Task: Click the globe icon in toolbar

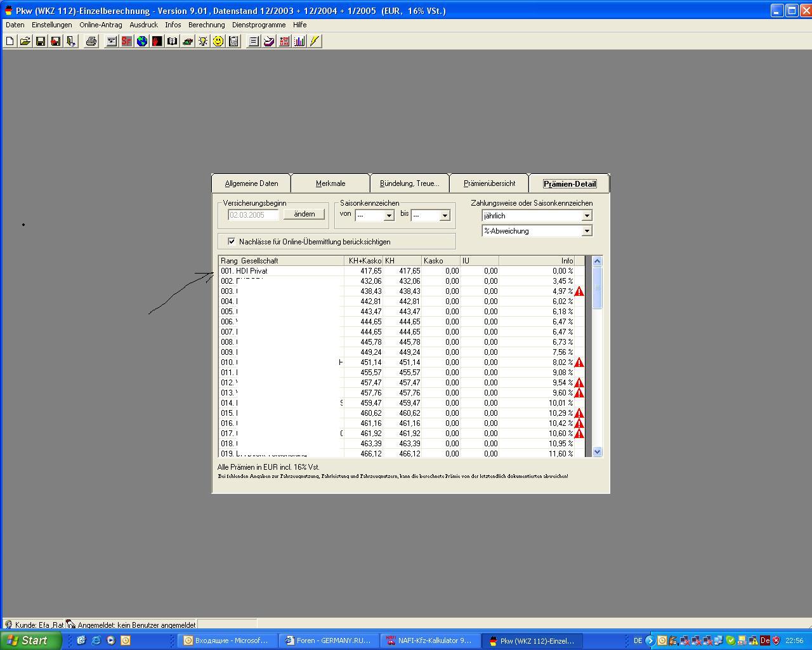Action: click(141, 41)
